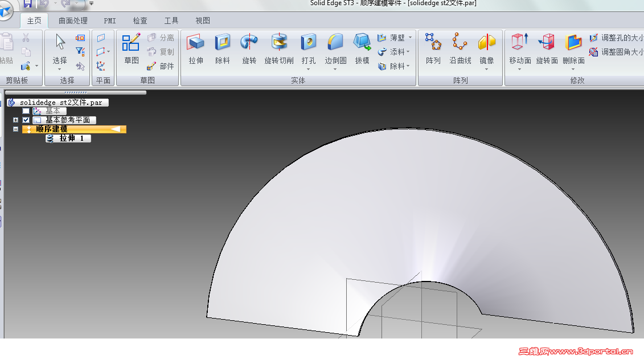Switch to the 视图 view tab
This screenshot has width=644, height=359.
click(x=203, y=21)
